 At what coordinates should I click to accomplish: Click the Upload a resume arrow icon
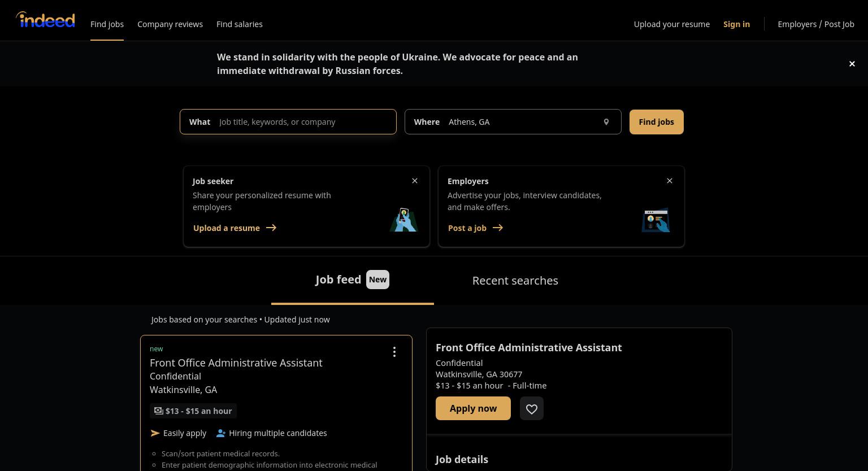pos(271,228)
